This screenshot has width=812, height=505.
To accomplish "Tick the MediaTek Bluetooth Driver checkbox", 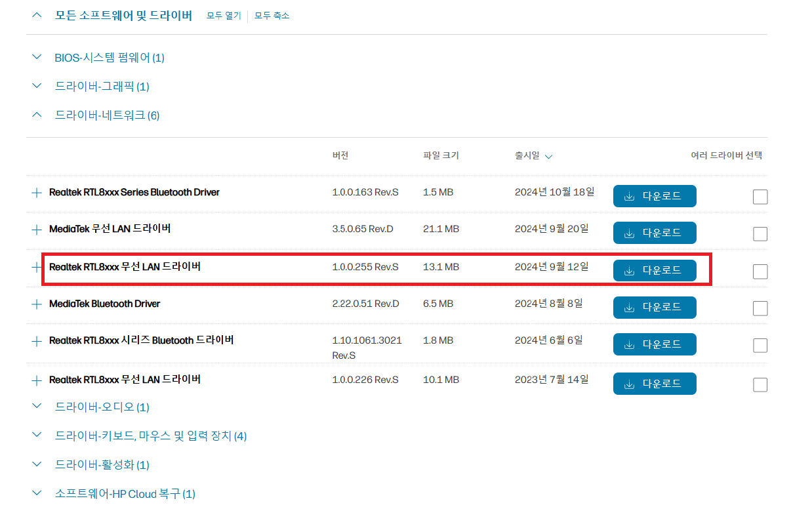I will pyautogui.click(x=760, y=308).
